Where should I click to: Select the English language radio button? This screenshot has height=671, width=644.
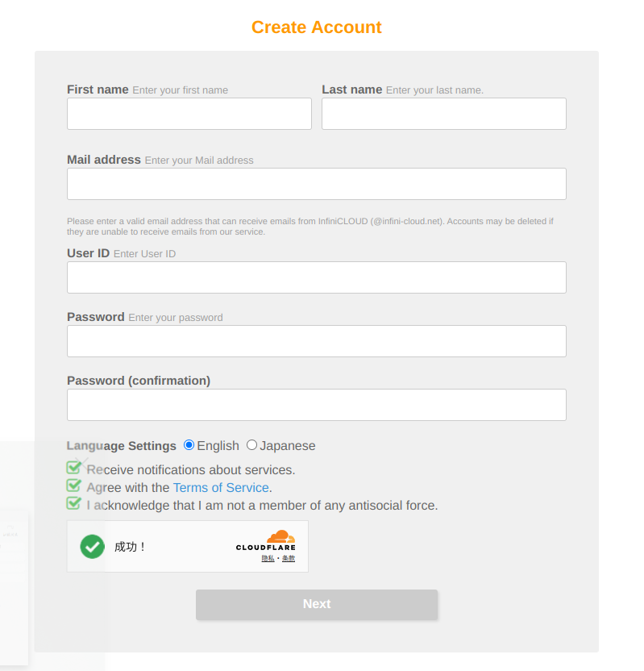188,444
